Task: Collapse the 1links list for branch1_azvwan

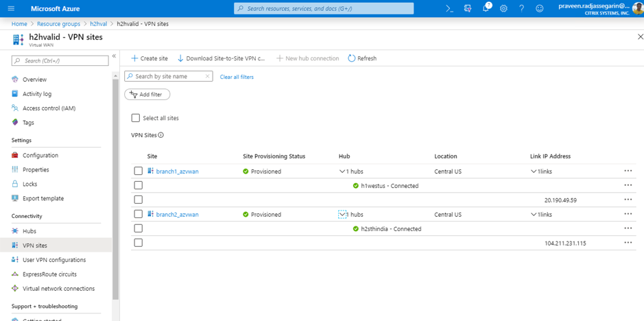Action: [534, 171]
